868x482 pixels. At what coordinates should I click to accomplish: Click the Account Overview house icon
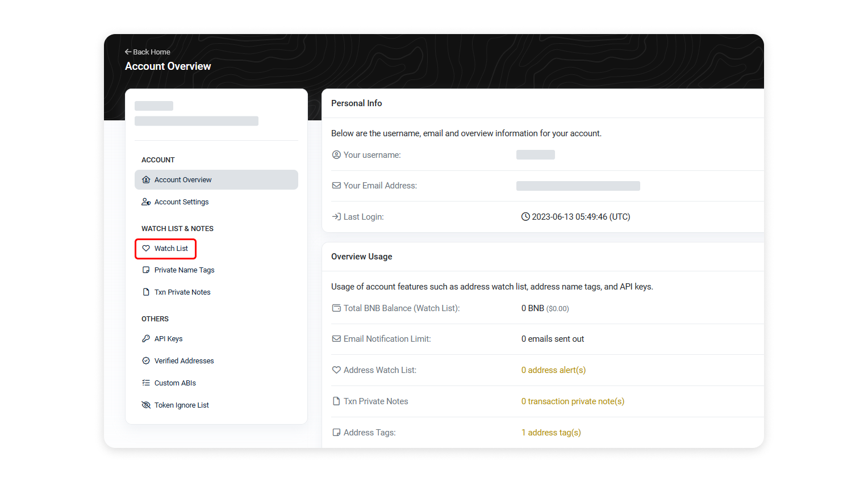146,179
